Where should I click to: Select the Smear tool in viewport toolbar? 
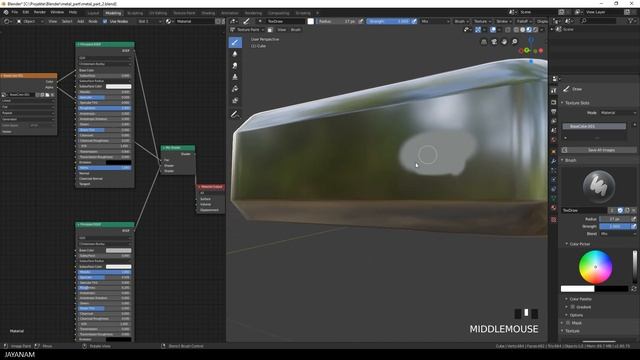[235, 66]
